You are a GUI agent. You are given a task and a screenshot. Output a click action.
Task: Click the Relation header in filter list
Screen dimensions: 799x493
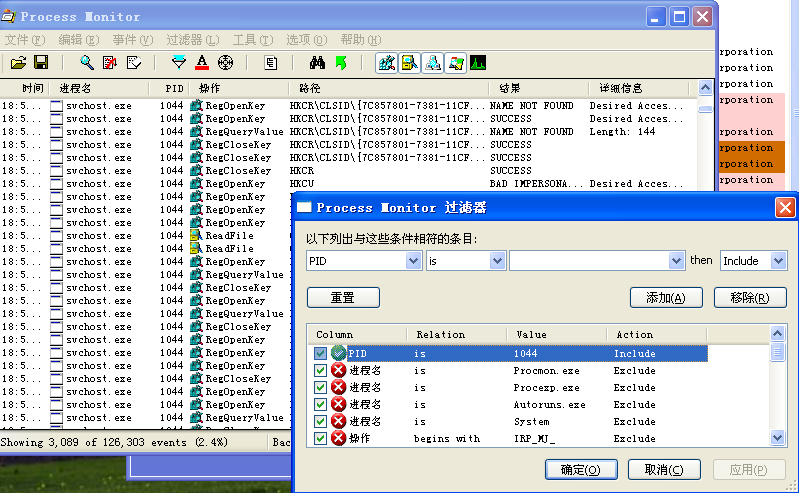tap(457, 334)
